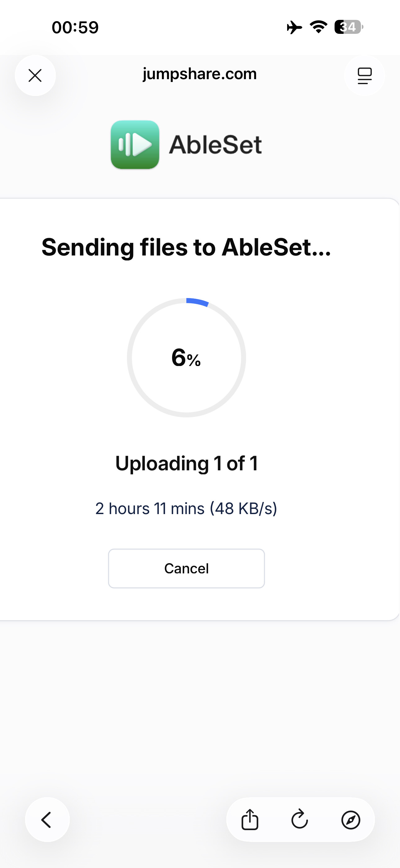Tap the "2 hours 11 mins" time estimate
This screenshot has height=868, width=400.
(150, 509)
